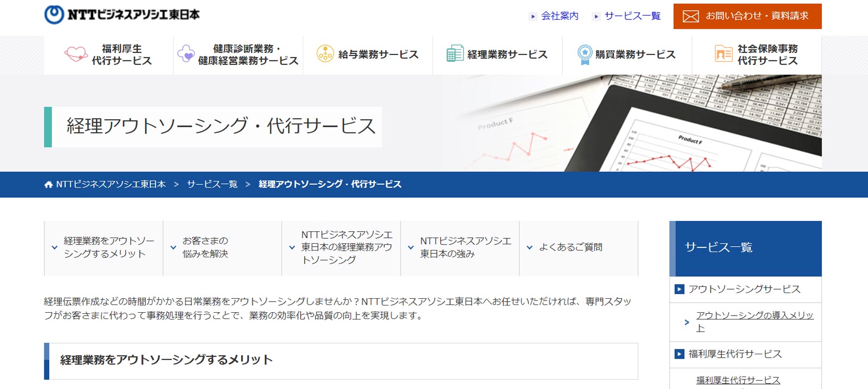This screenshot has width=868, height=389.
Task: Go to NTTビジネスアソシエ東日本 breadcrumb link
Action: (x=111, y=184)
